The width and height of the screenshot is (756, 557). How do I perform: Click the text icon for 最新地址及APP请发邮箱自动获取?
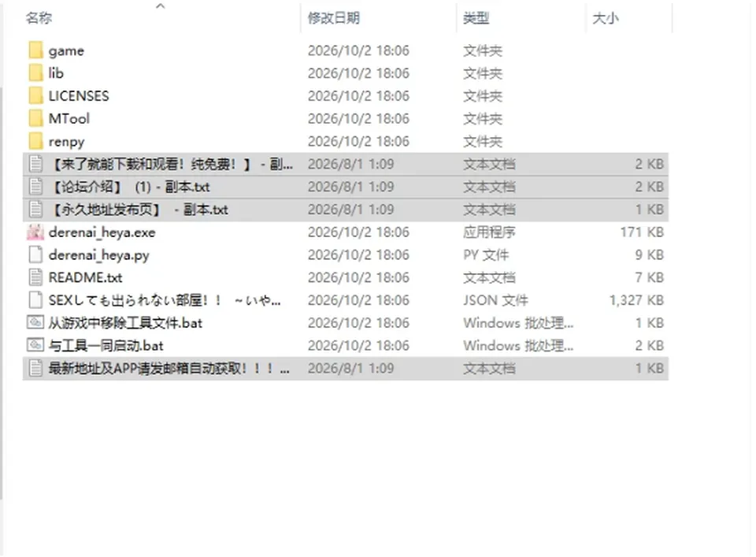click(x=35, y=368)
